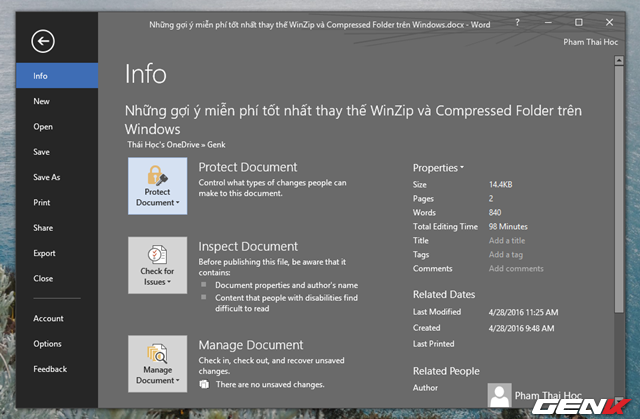Image resolution: width=640 pixels, height=419 pixels.
Task: Click the Created date value
Action: pyautogui.click(x=521, y=328)
